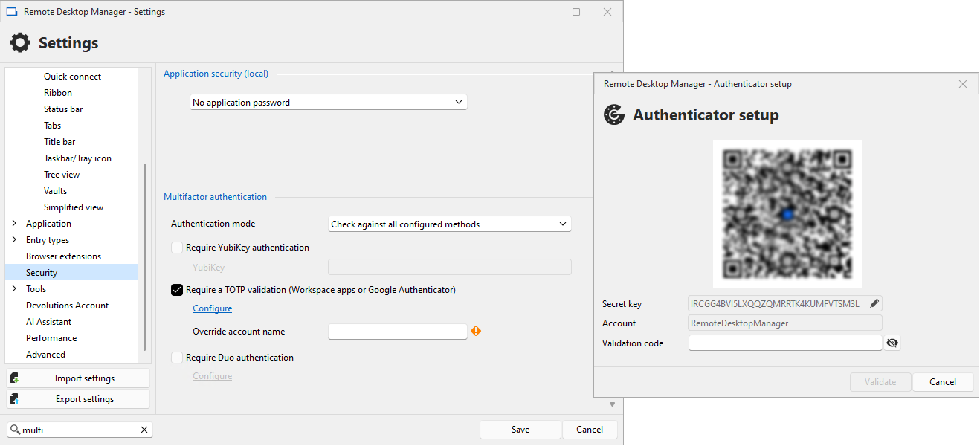Click the Override account name input field
The height and width of the screenshot is (446, 980).
(398, 332)
